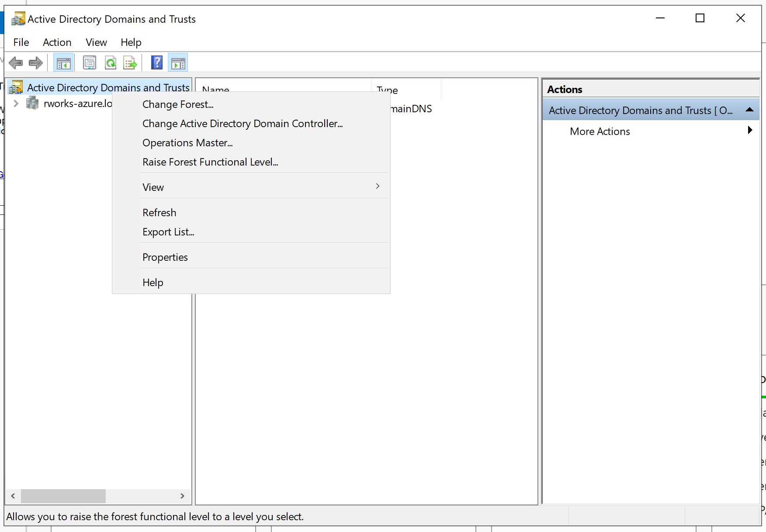The image size is (766, 532).
Task: Choose Export List... in the context menu
Action: click(251, 232)
